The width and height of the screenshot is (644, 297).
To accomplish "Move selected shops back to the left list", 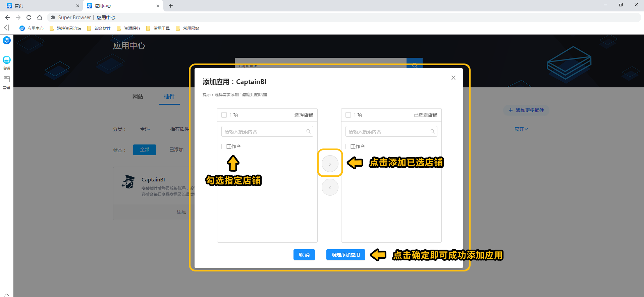I will pos(330,187).
